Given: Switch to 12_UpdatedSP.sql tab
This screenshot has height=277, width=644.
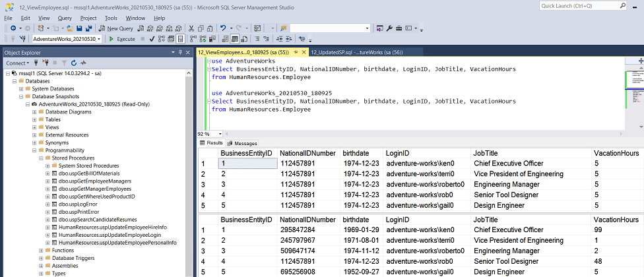Looking at the screenshot, I should click(356, 53).
